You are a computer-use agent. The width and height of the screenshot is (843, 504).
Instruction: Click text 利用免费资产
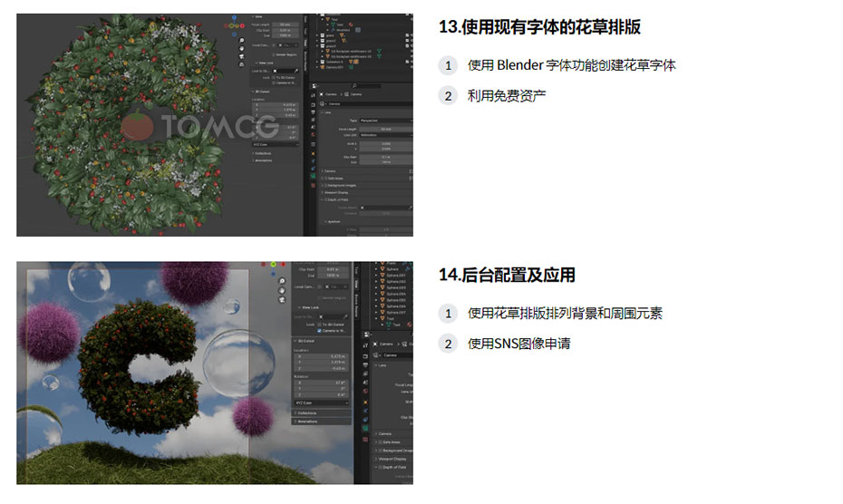(x=507, y=96)
